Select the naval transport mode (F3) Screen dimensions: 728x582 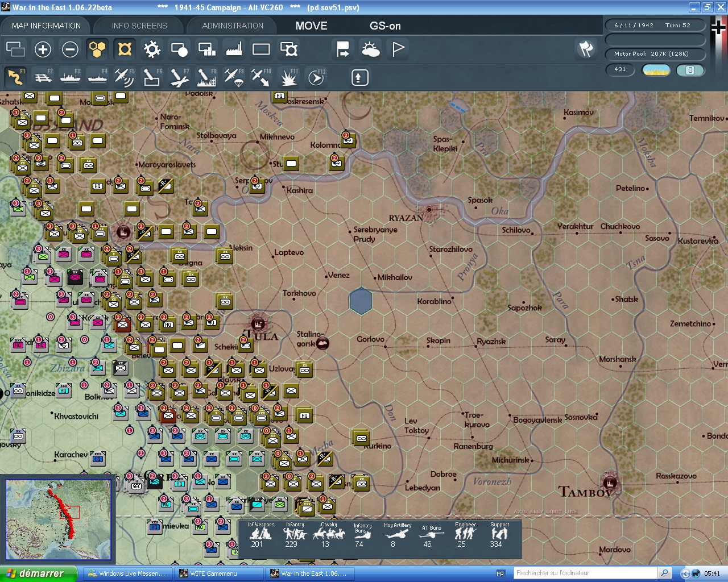tap(70, 77)
